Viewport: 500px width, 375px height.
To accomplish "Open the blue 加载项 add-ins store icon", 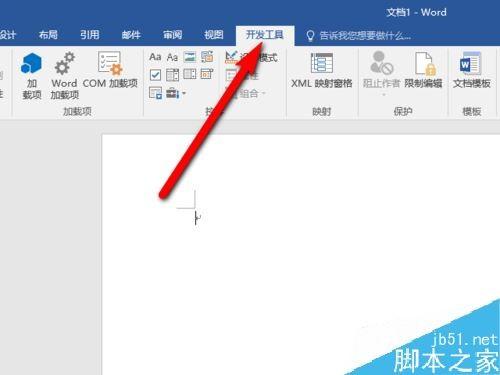I will pyautogui.click(x=31, y=63).
